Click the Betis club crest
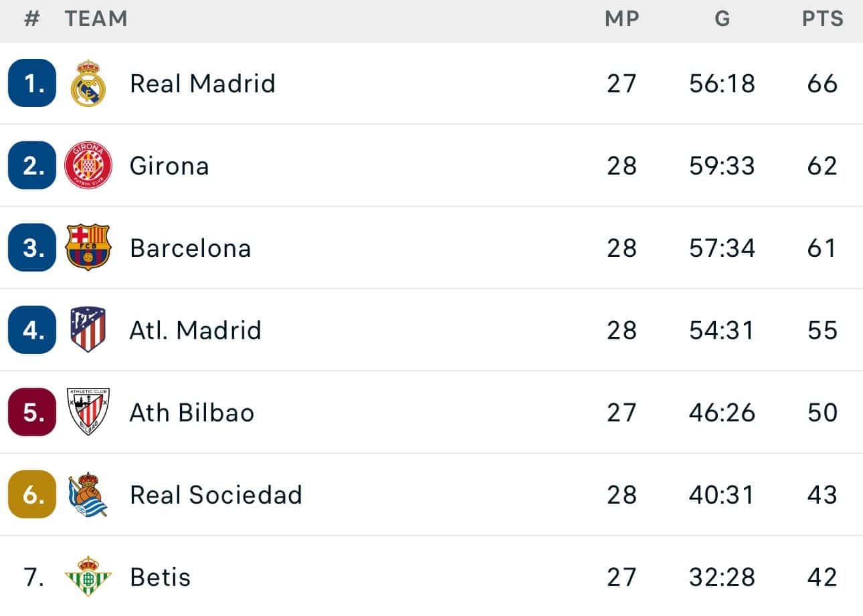This screenshot has height=616, width=863. coord(88,577)
